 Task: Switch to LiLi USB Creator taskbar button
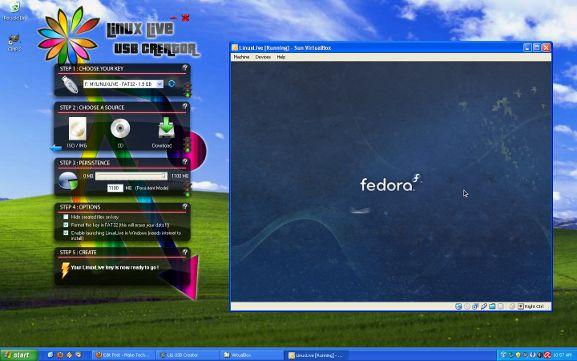tap(187, 355)
